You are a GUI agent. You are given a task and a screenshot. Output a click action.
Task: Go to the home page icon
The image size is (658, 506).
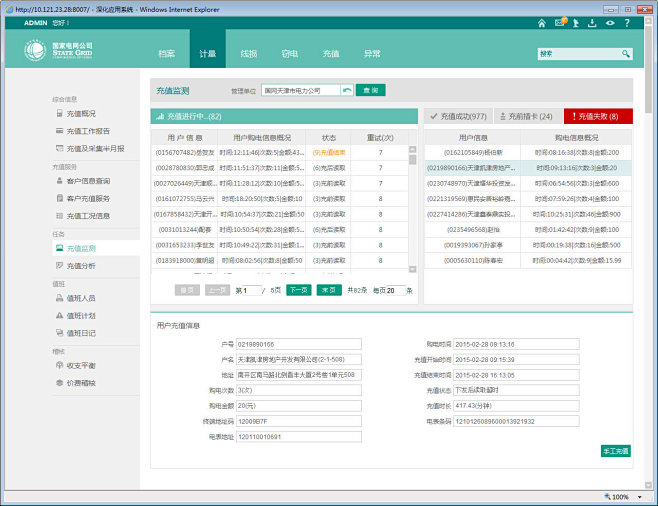coord(542,23)
